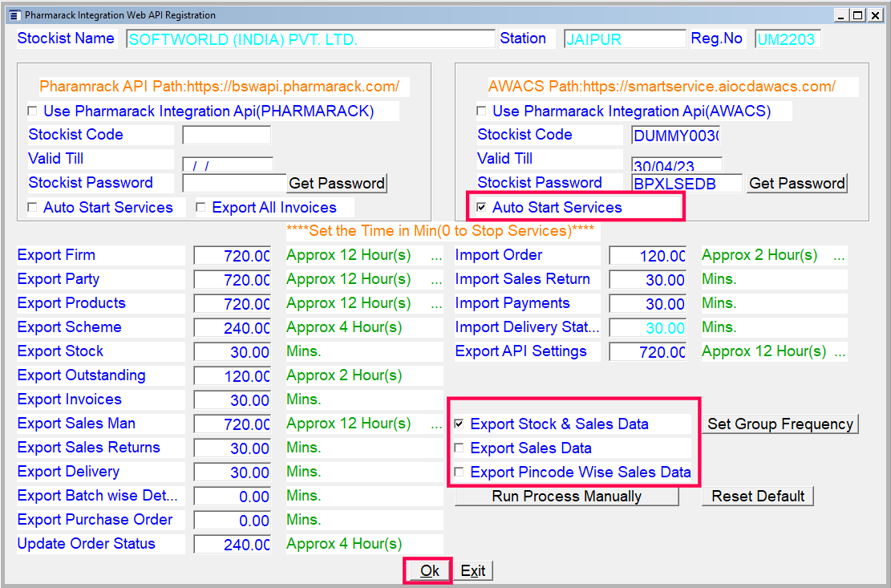Click Export Party minutes field
Screen dimensions: 891x588
[233, 279]
